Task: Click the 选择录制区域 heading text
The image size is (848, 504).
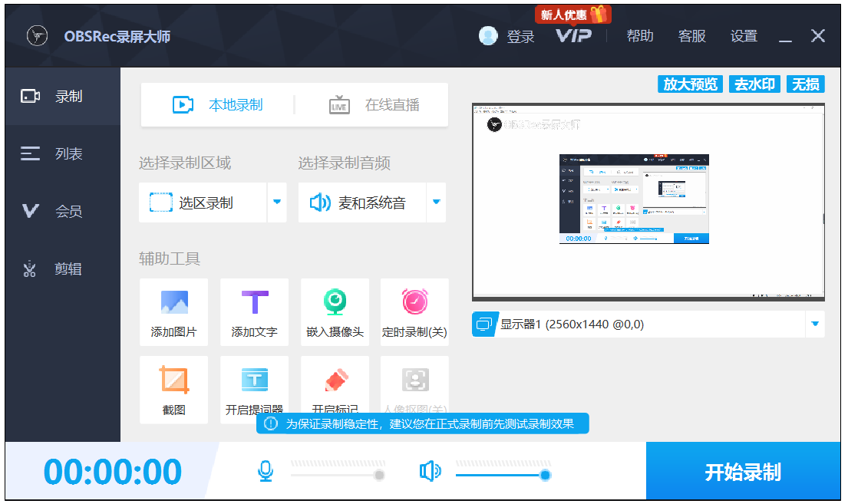Action: coord(185,163)
